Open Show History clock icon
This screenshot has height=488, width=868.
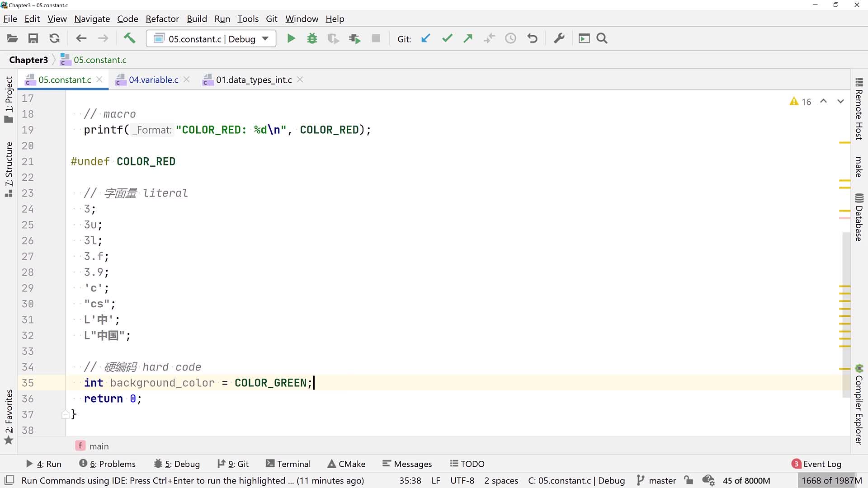coord(510,38)
